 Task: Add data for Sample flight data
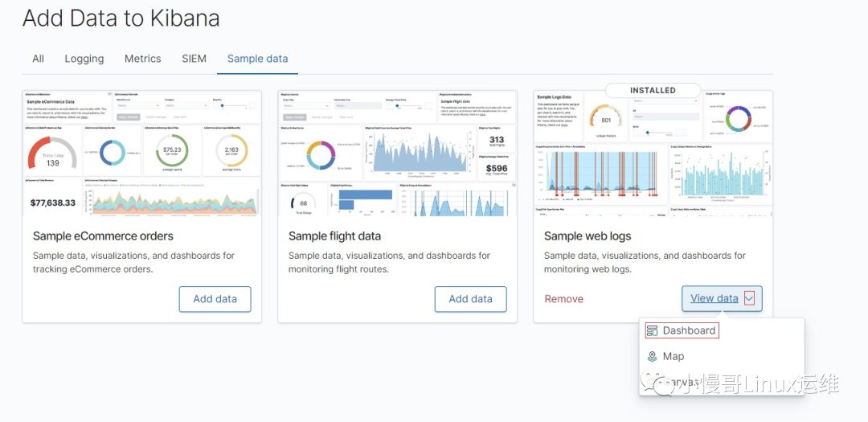[470, 299]
